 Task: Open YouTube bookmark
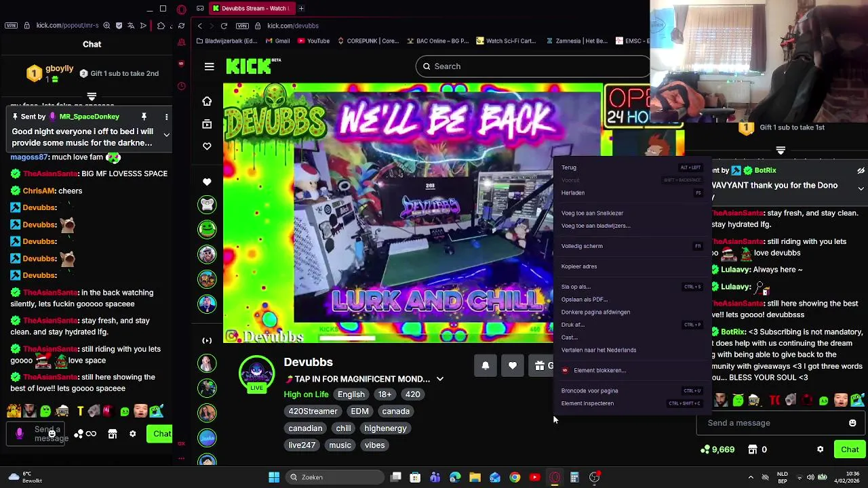312,41
